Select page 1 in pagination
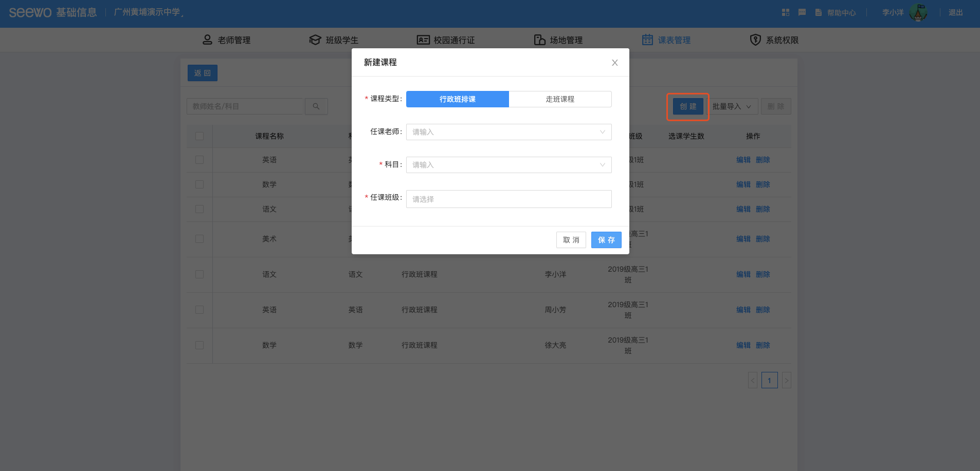The image size is (980, 471). 769,380
